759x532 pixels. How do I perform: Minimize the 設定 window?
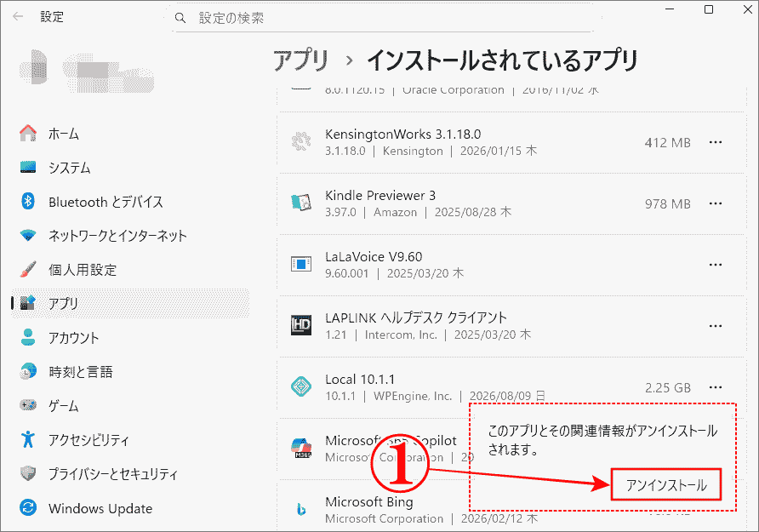[670, 9]
